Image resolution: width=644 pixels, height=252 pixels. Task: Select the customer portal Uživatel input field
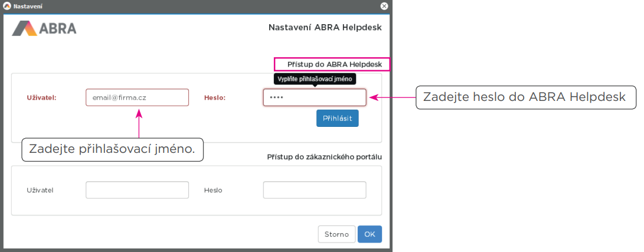click(x=137, y=190)
